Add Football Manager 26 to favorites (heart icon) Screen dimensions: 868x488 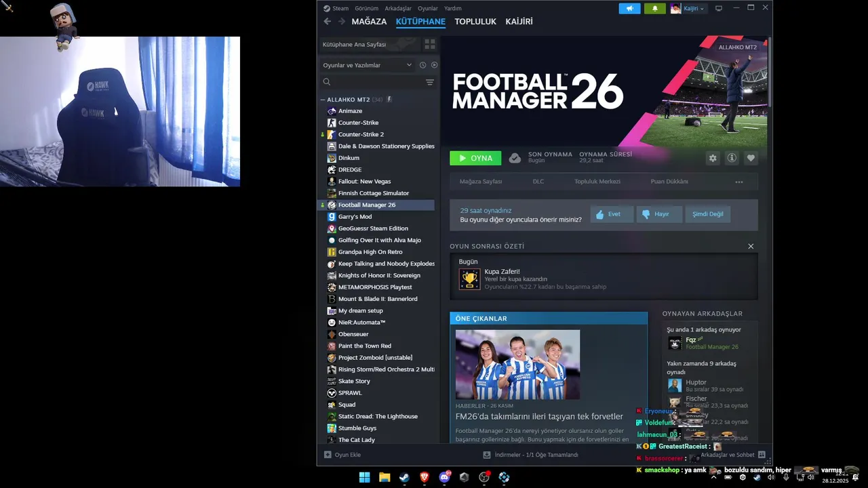pyautogui.click(x=751, y=158)
